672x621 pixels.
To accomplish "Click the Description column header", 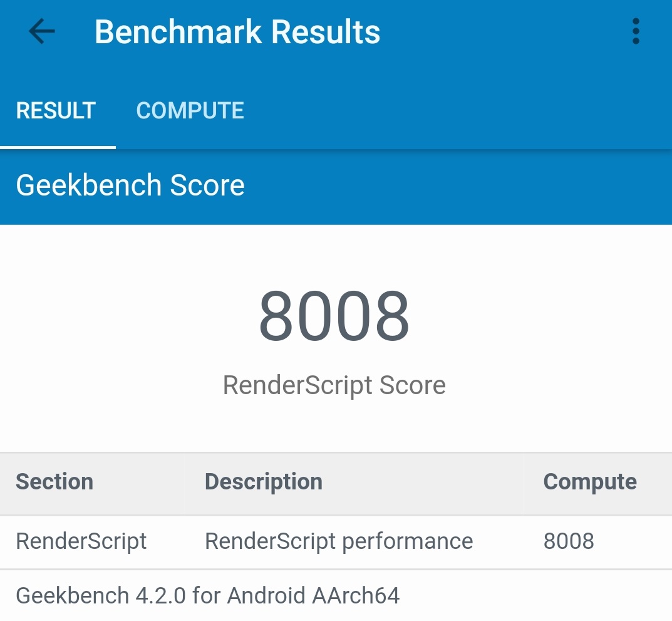I will point(264,482).
